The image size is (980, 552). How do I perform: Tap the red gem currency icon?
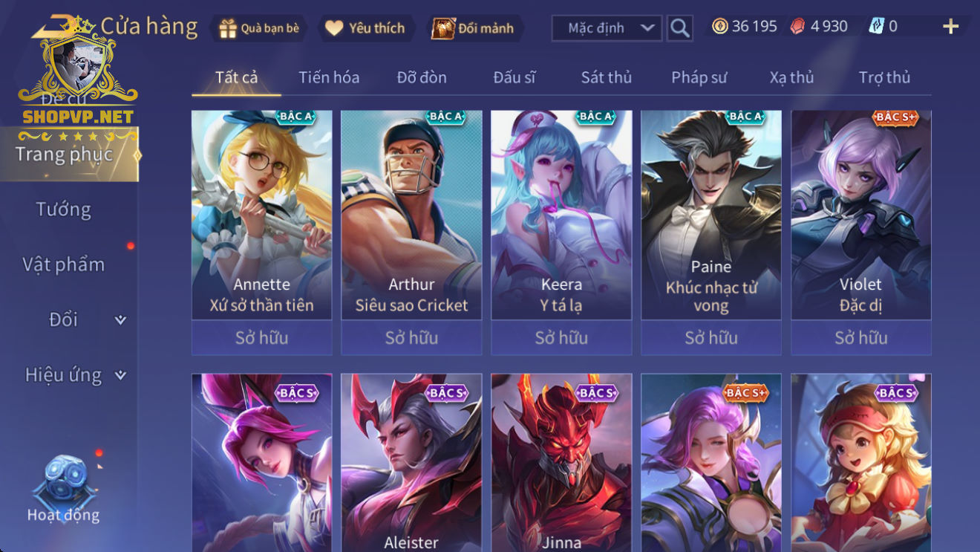pos(797,27)
